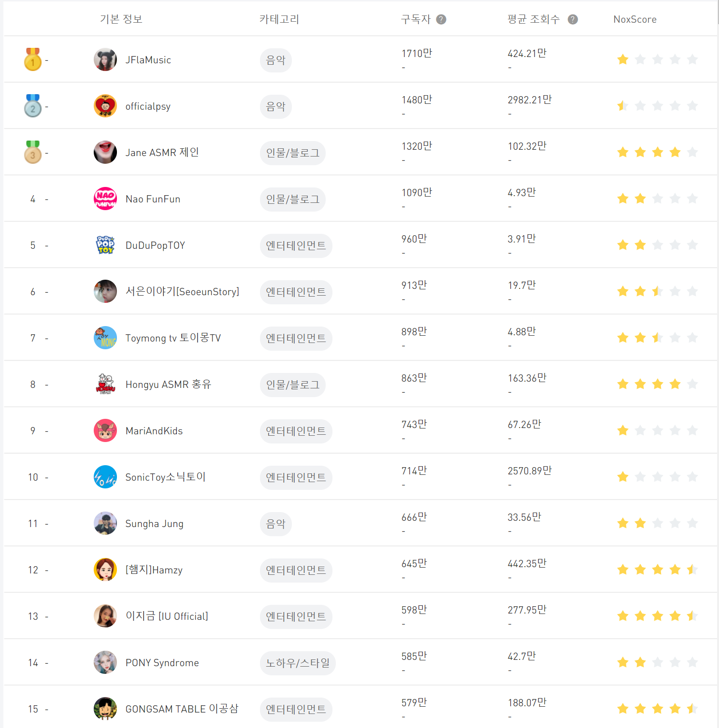Click the DuDuPopTOY channel logo

coord(105,245)
